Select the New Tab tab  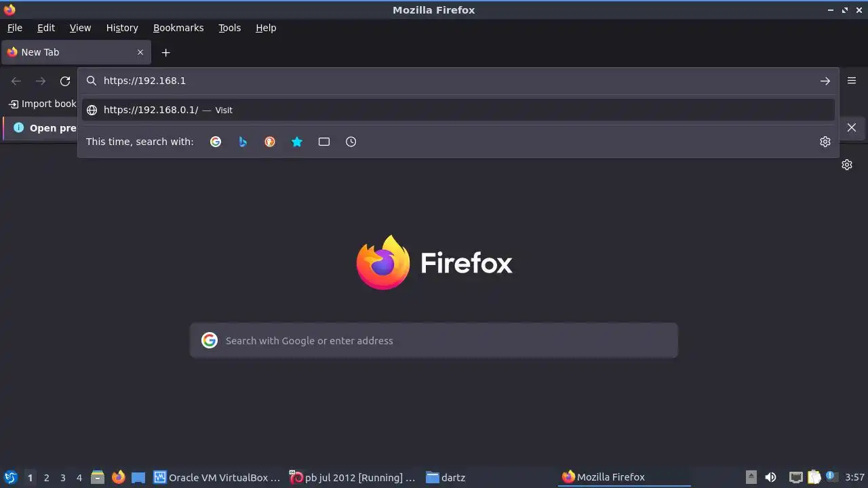pyautogui.click(x=76, y=52)
